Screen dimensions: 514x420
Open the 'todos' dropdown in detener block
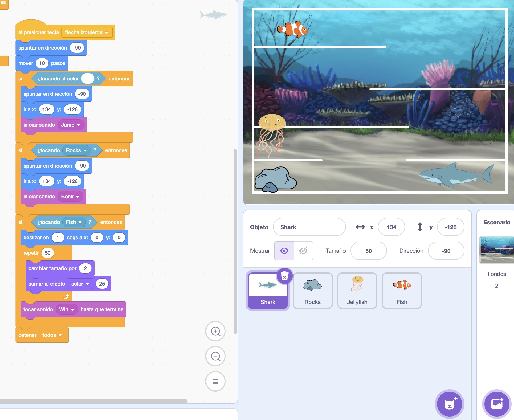point(52,335)
